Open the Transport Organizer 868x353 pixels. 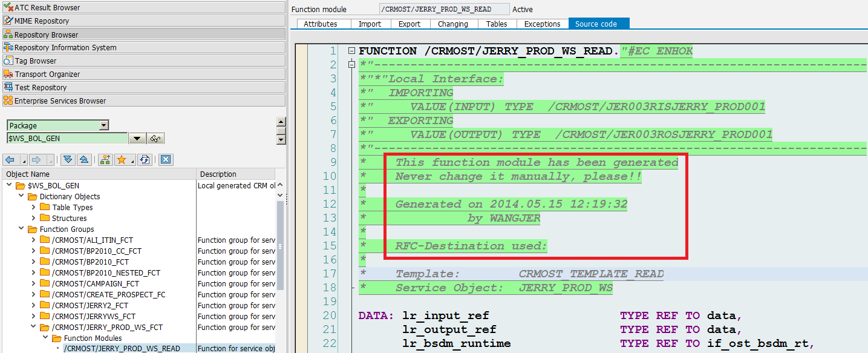tap(143, 74)
